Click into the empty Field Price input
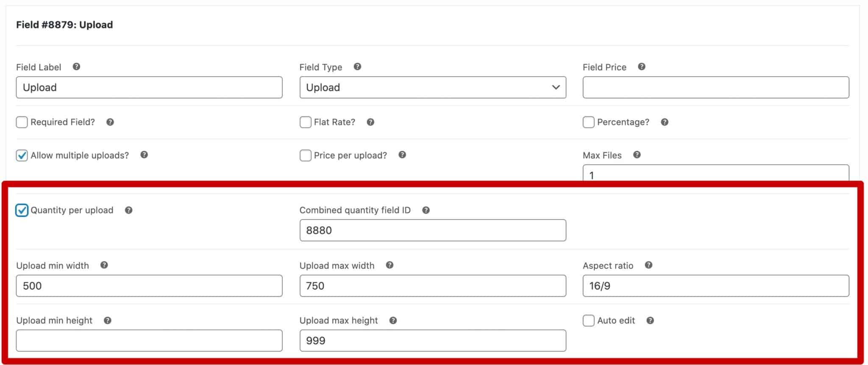The width and height of the screenshot is (868, 365). (x=716, y=87)
